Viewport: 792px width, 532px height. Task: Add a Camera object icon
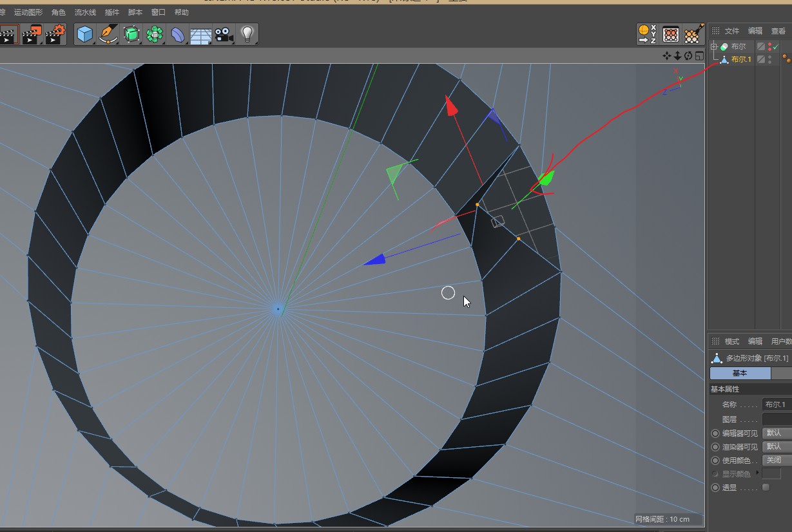[x=224, y=35]
